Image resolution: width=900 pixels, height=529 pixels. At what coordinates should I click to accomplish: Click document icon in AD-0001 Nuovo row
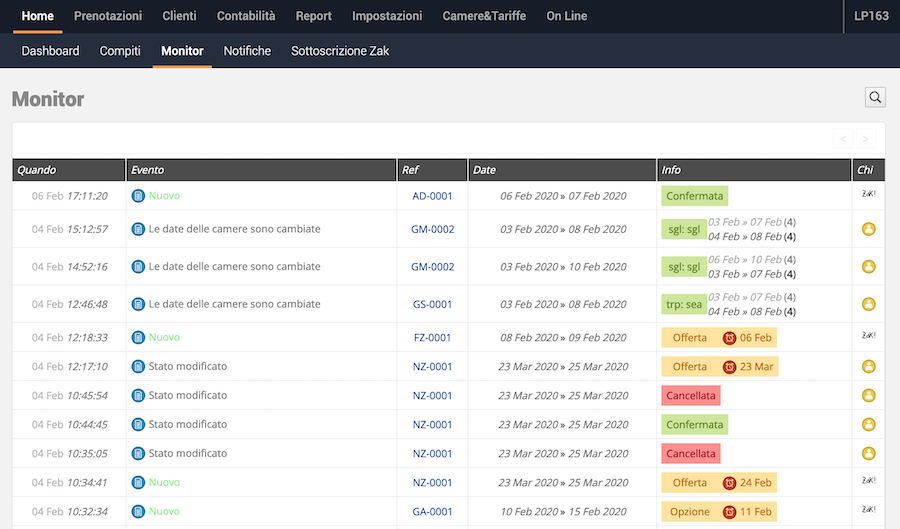coord(138,196)
